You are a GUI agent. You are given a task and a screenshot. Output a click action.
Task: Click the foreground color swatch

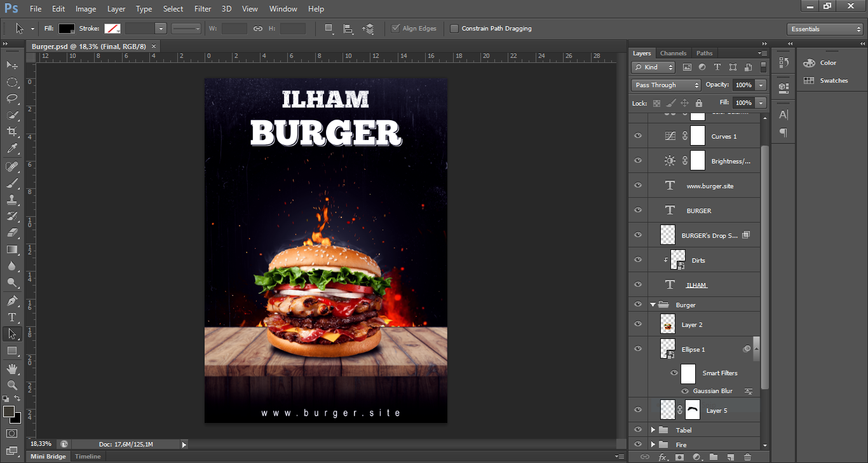click(x=9, y=412)
